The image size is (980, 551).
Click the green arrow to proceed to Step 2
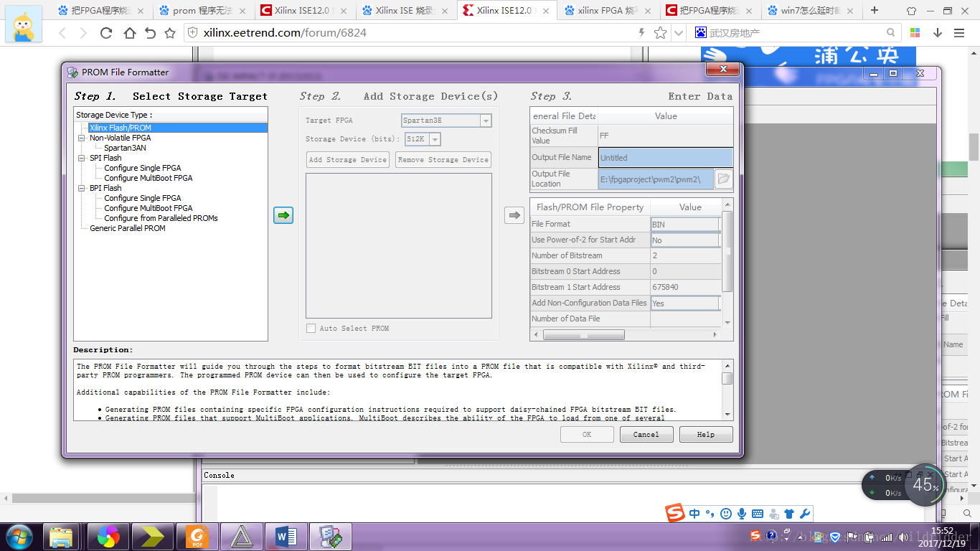(283, 215)
